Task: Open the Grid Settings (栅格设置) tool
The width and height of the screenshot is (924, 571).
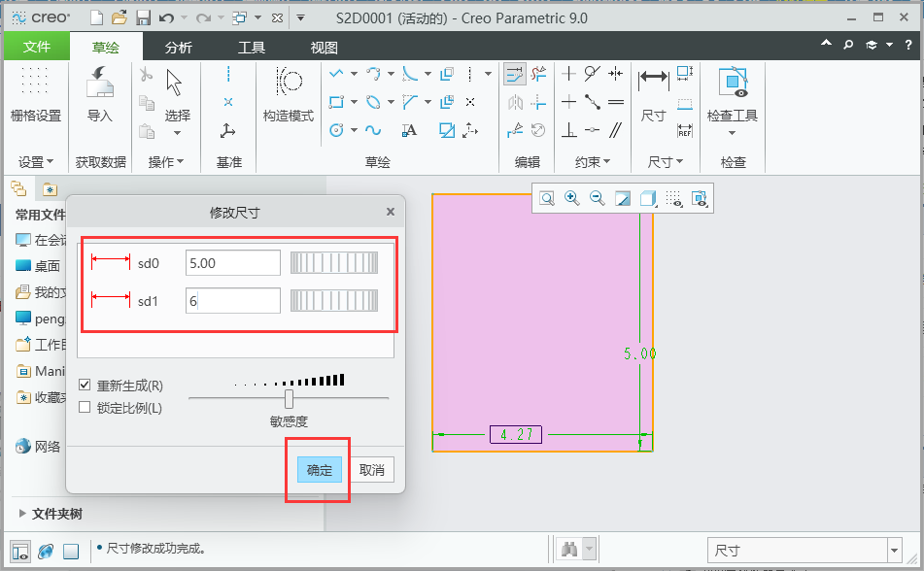Action: pyautogui.click(x=35, y=94)
